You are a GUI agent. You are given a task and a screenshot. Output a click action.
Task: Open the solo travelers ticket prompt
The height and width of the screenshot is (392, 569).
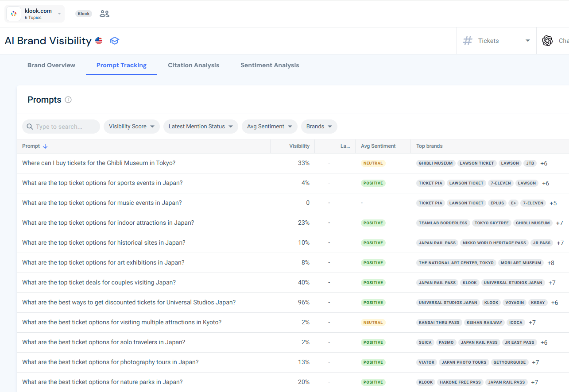point(104,342)
